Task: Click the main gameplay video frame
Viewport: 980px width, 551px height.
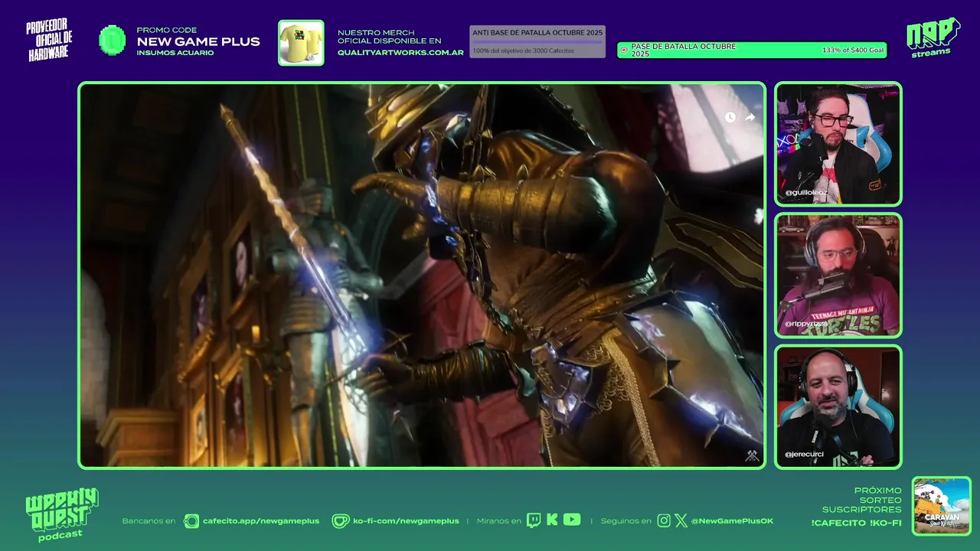Action: tap(422, 275)
